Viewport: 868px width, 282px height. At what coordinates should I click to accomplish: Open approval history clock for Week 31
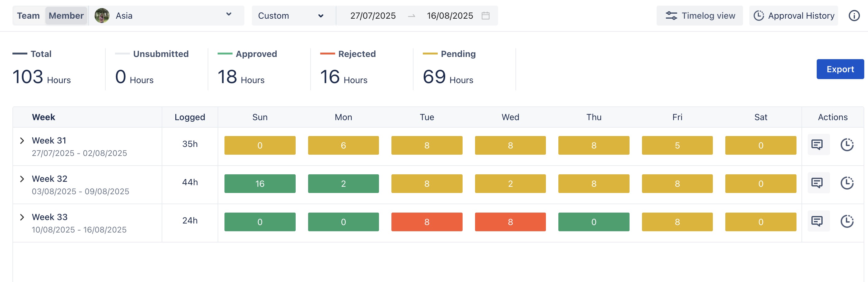(847, 145)
